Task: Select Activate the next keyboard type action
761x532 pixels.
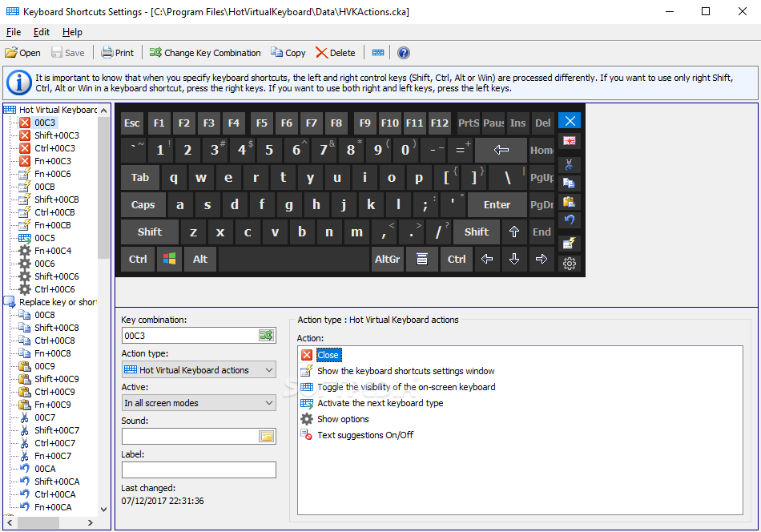Action: tap(380, 403)
